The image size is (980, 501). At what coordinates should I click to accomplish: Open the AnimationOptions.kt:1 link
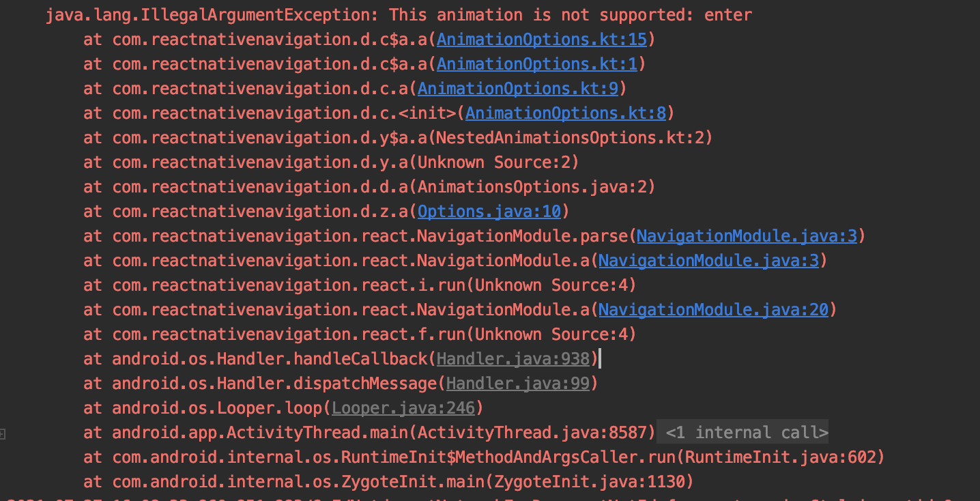(536, 64)
